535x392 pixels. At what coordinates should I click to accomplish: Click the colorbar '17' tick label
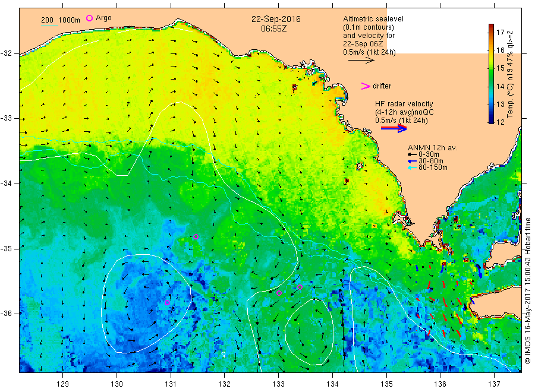pyautogui.click(x=500, y=33)
